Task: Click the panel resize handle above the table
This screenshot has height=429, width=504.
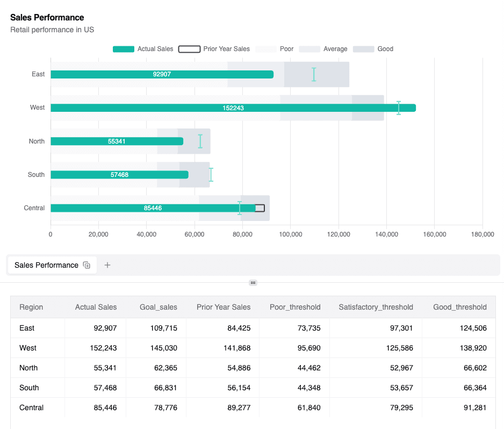Action: (x=253, y=283)
